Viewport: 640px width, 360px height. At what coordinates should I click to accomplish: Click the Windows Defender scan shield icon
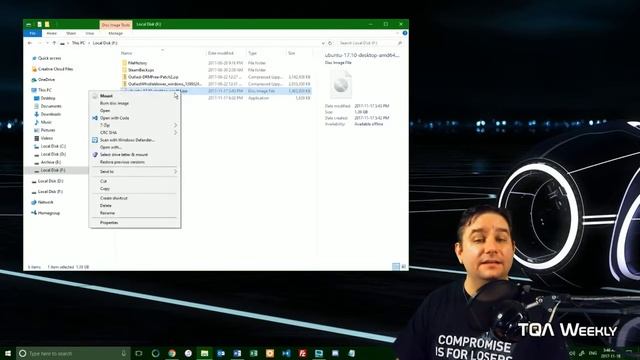(95, 140)
